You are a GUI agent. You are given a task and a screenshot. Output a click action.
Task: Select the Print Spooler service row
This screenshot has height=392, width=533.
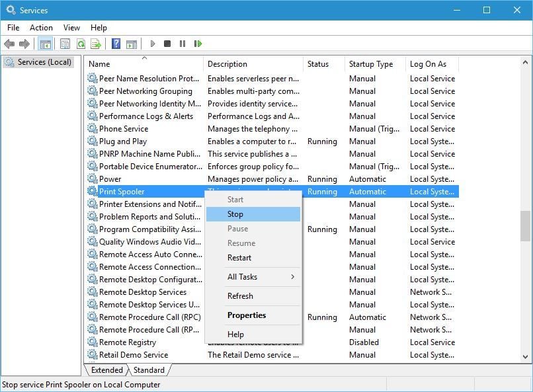(273, 192)
